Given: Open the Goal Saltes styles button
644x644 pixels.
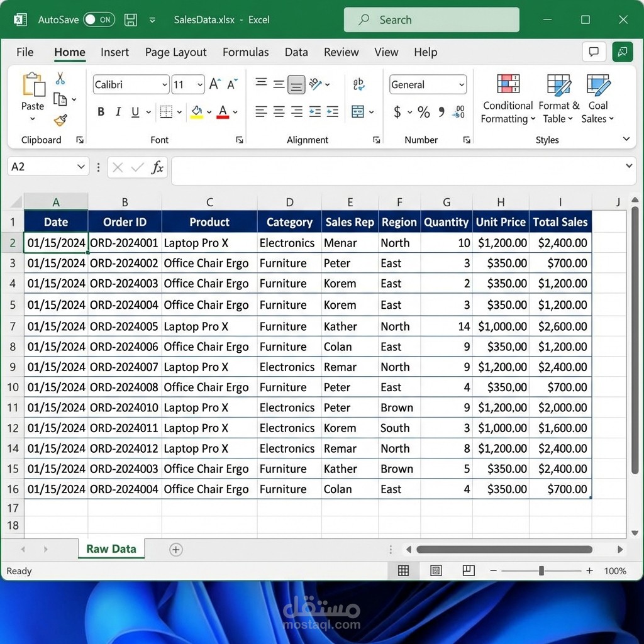Looking at the screenshot, I should coord(597,99).
